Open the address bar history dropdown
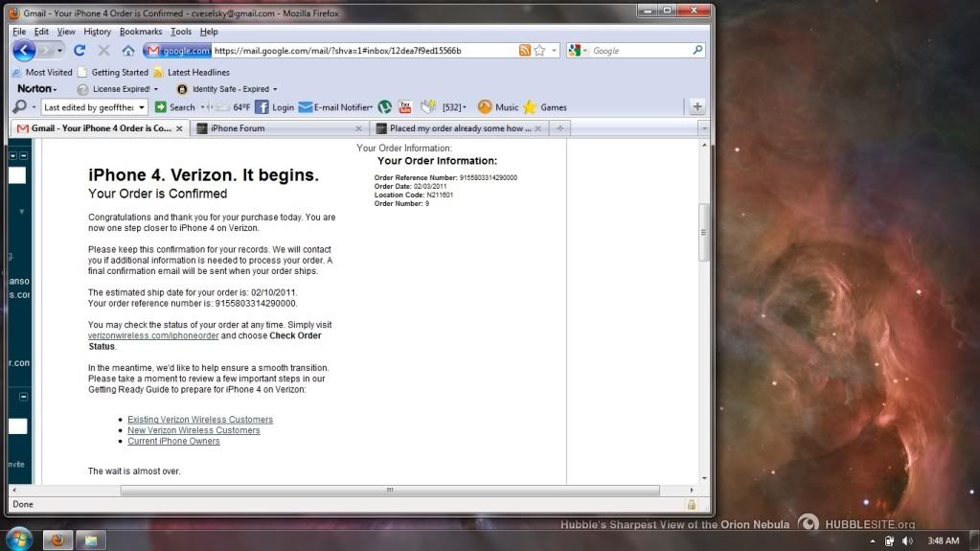Viewport: 980px width, 551px height. click(554, 51)
